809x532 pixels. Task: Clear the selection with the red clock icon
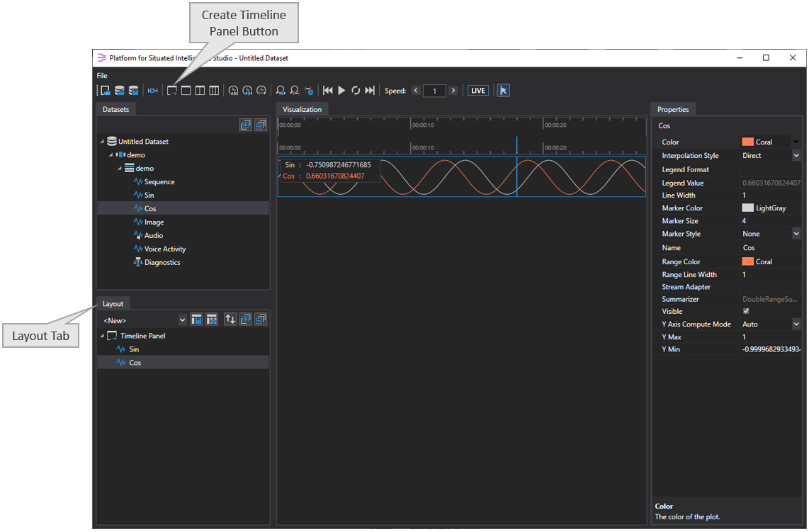pos(310,91)
